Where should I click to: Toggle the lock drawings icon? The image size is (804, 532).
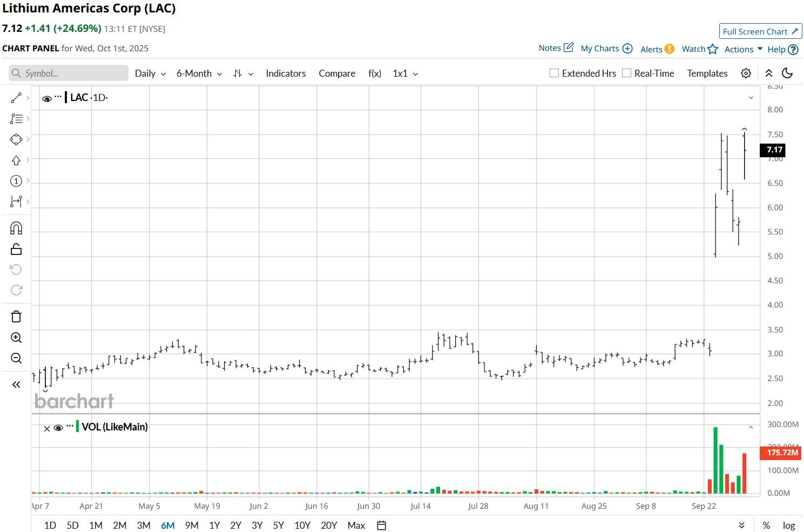[x=16, y=249]
